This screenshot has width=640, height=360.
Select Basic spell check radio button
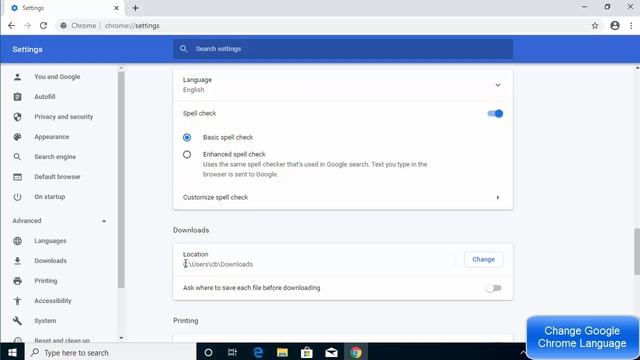tap(187, 138)
